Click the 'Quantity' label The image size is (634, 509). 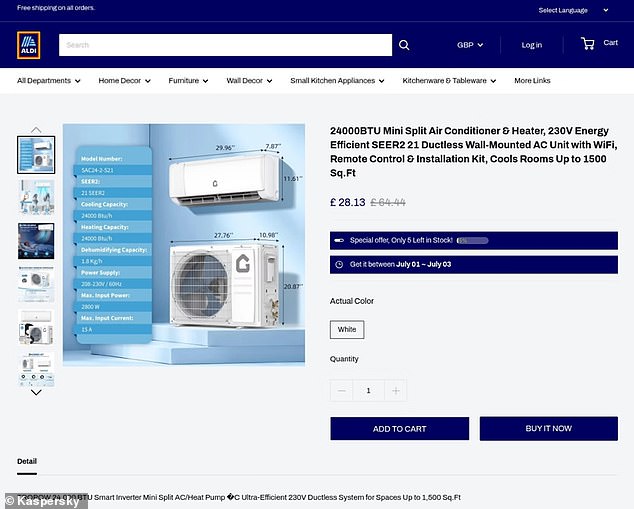pyautogui.click(x=344, y=359)
